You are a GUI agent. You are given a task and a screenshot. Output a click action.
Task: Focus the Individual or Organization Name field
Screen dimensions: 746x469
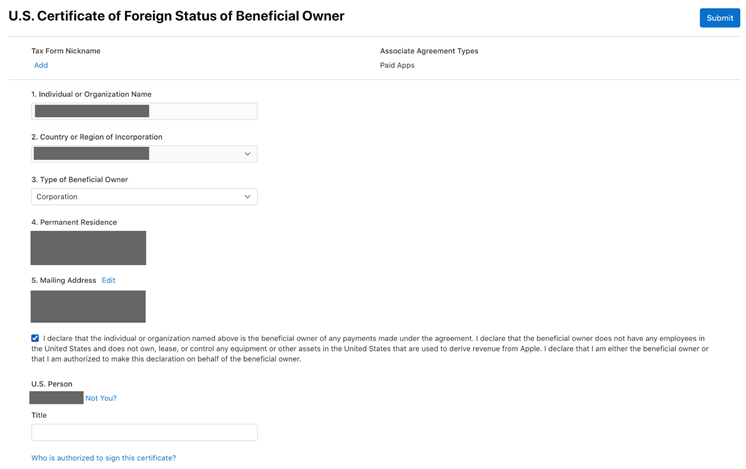click(144, 111)
